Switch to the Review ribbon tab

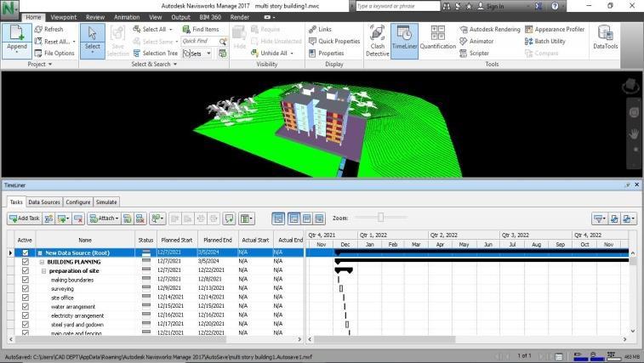(95, 17)
